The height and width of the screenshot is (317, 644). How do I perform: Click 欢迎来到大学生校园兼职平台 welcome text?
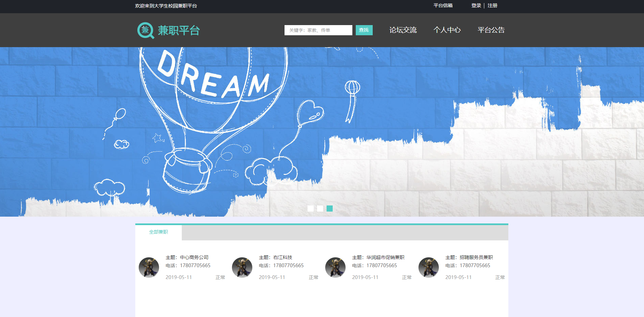tap(166, 6)
